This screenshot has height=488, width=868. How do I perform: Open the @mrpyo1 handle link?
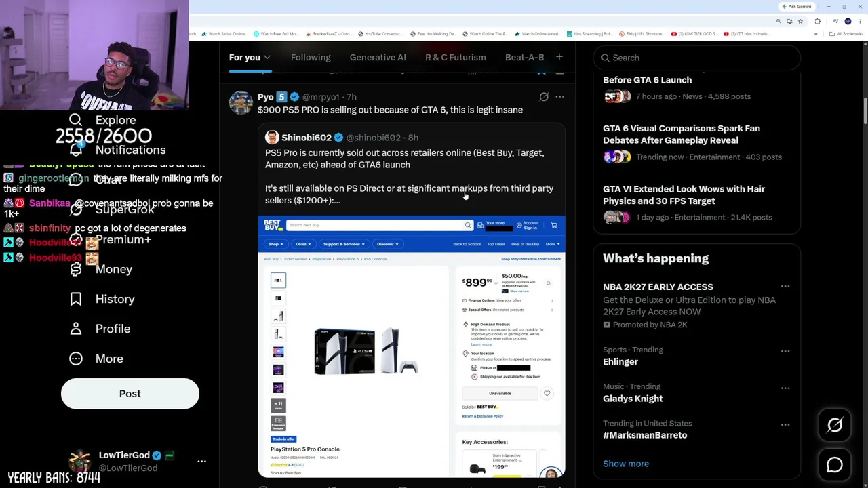pyautogui.click(x=321, y=97)
